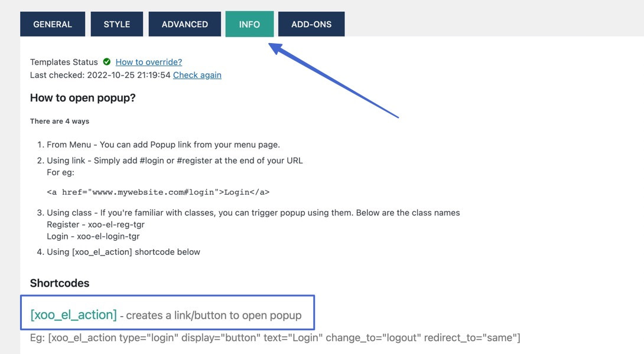Click the Eg shortcode usage example line
644x354 pixels.
pyautogui.click(x=275, y=337)
